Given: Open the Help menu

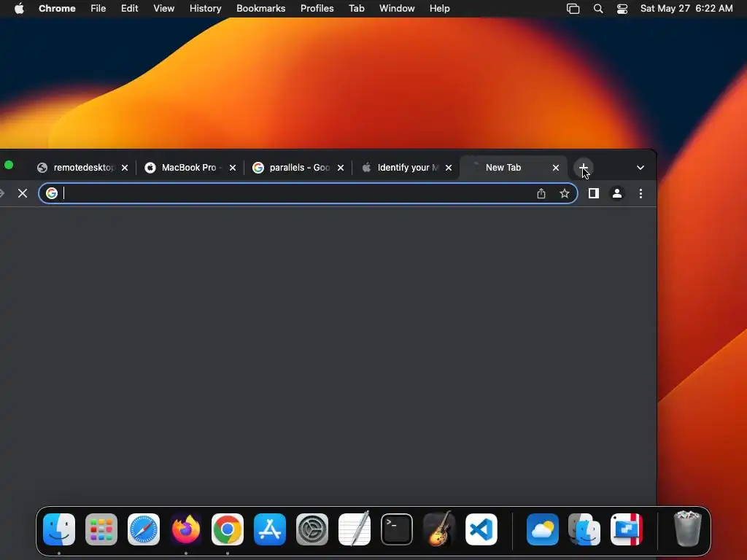Looking at the screenshot, I should [x=439, y=9].
